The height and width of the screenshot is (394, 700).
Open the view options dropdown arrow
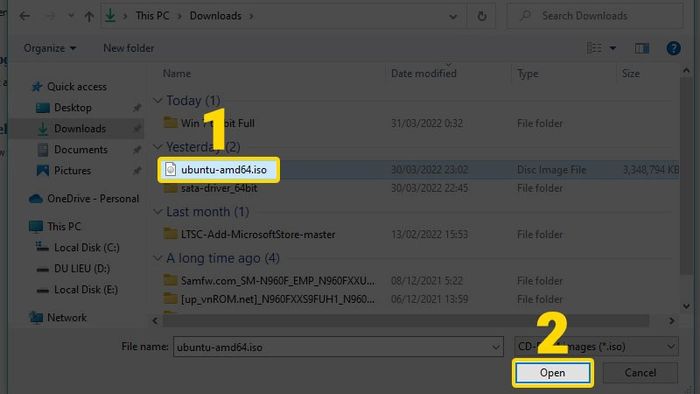612,48
